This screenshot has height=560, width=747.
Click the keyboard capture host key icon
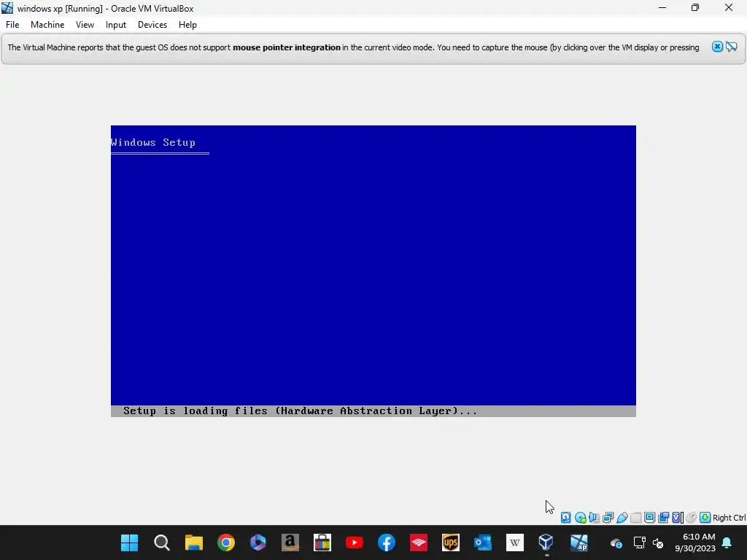point(705,517)
